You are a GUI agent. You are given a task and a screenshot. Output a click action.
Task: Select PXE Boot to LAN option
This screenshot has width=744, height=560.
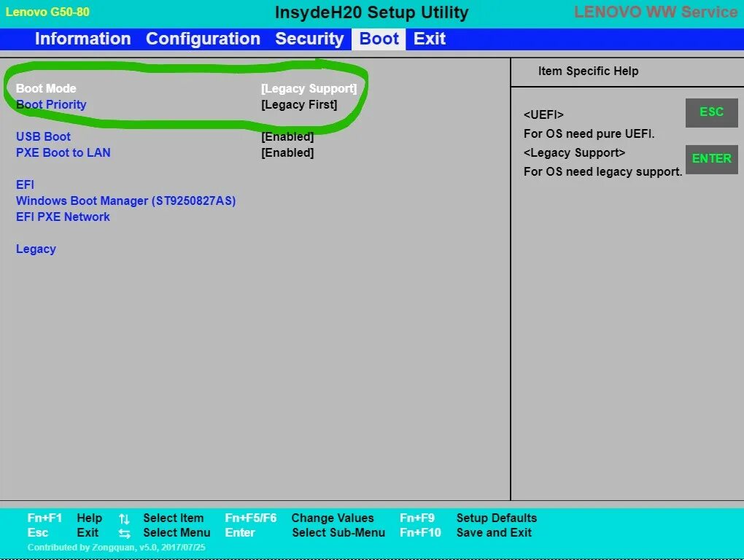63,152
